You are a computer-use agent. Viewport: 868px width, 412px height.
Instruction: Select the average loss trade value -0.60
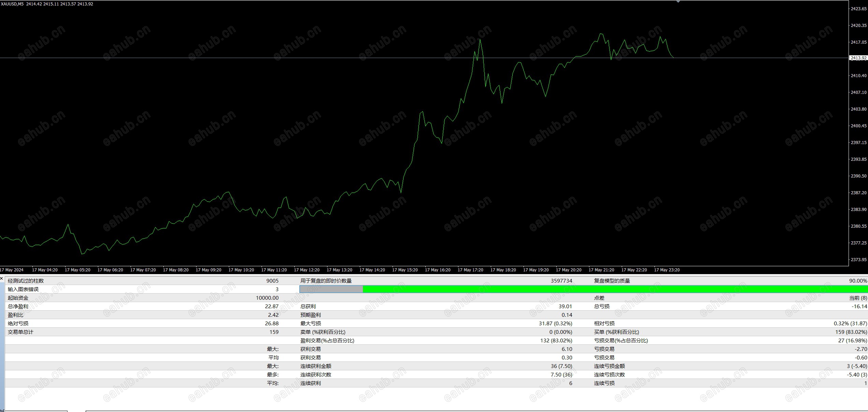pos(861,358)
